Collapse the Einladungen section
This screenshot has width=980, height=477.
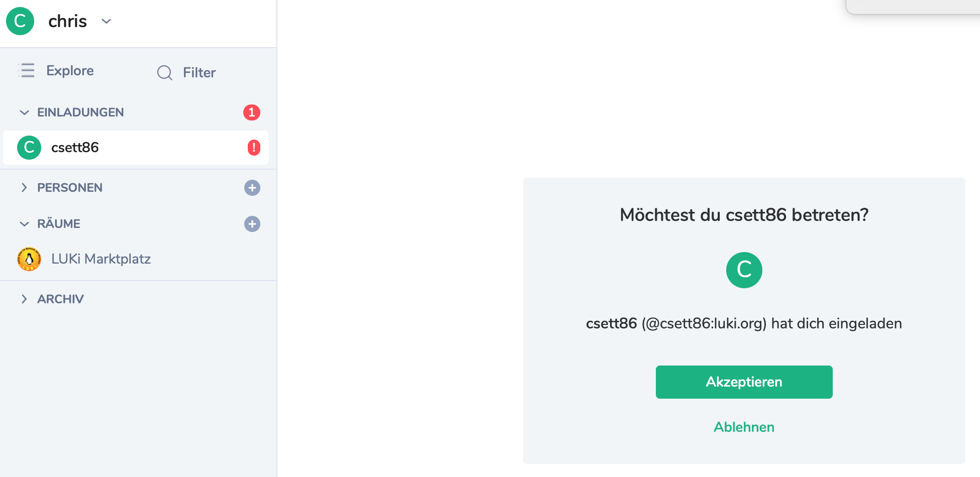(x=24, y=112)
